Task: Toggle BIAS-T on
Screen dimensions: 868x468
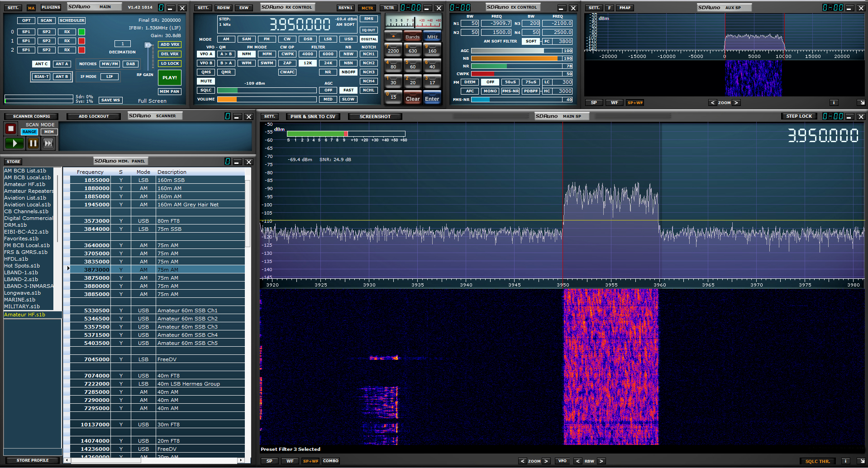Action: click(x=41, y=76)
